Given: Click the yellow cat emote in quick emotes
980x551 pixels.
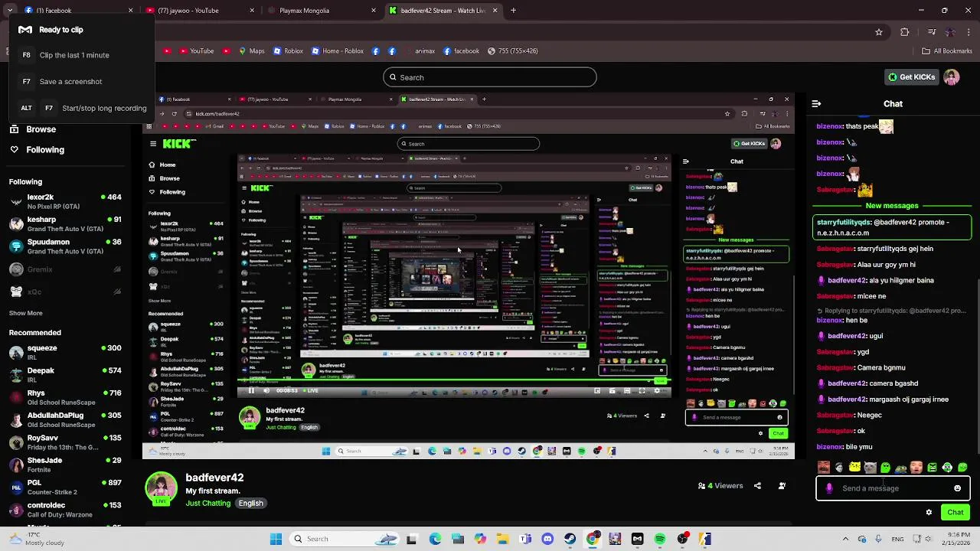Looking at the screenshot, I should pyautogui.click(x=854, y=468).
